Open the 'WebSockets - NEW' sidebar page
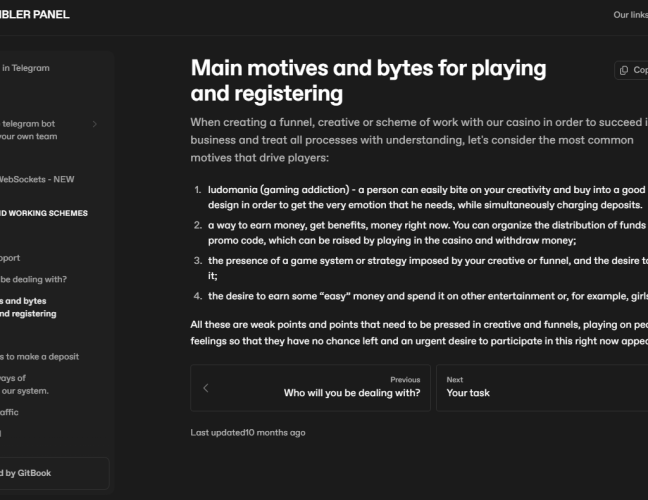 pyautogui.click(x=38, y=180)
